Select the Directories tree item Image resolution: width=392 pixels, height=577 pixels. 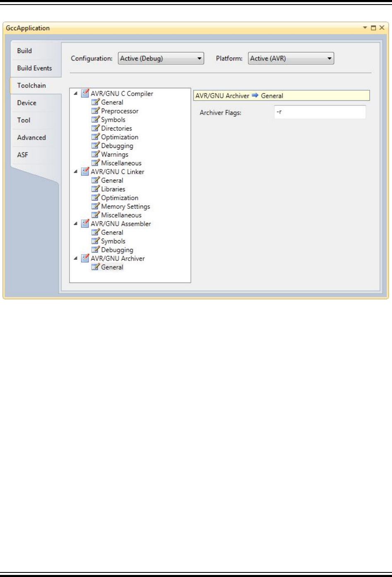point(117,128)
